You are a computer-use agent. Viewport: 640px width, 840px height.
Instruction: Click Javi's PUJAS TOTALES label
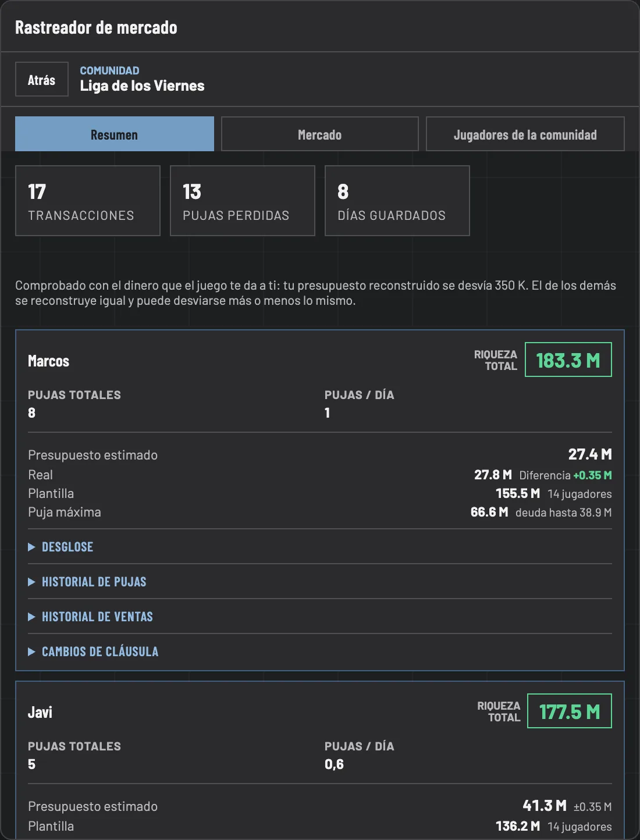pos(74,746)
